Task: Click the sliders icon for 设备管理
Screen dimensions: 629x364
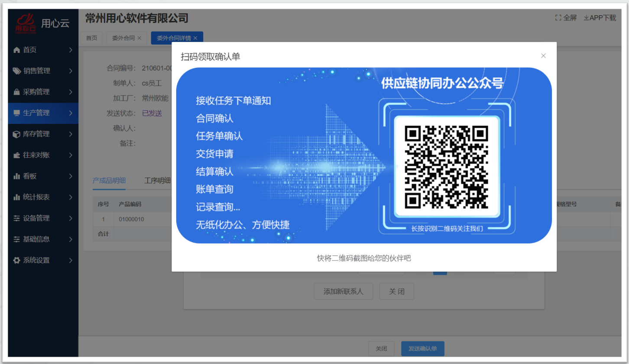Action: [x=16, y=218]
